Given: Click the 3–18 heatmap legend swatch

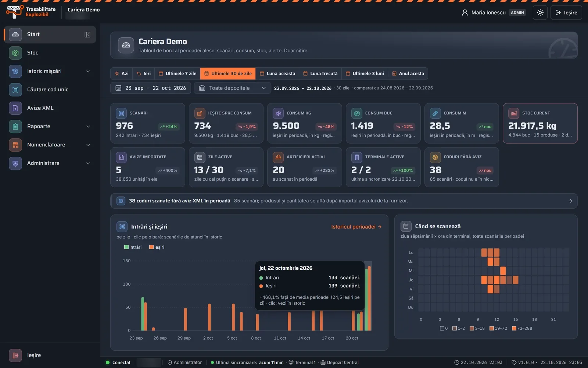Looking at the screenshot, I should [472, 328].
